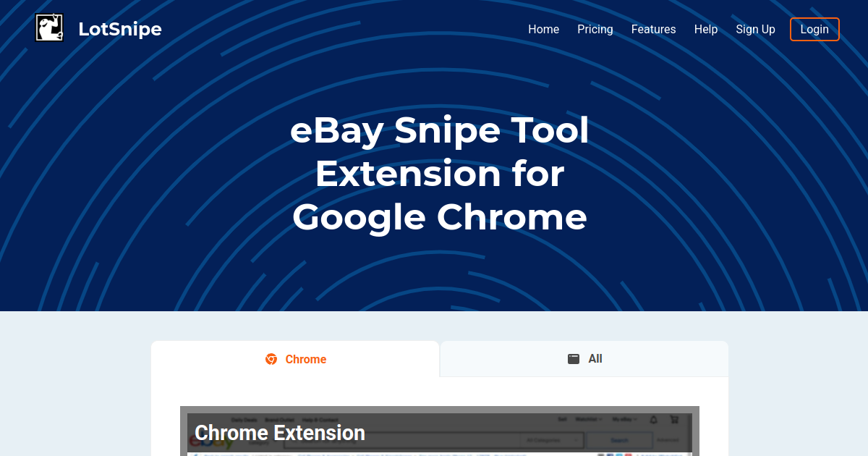Click the red Pinterest share icon
868x456 pixels.
click(628, 455)
